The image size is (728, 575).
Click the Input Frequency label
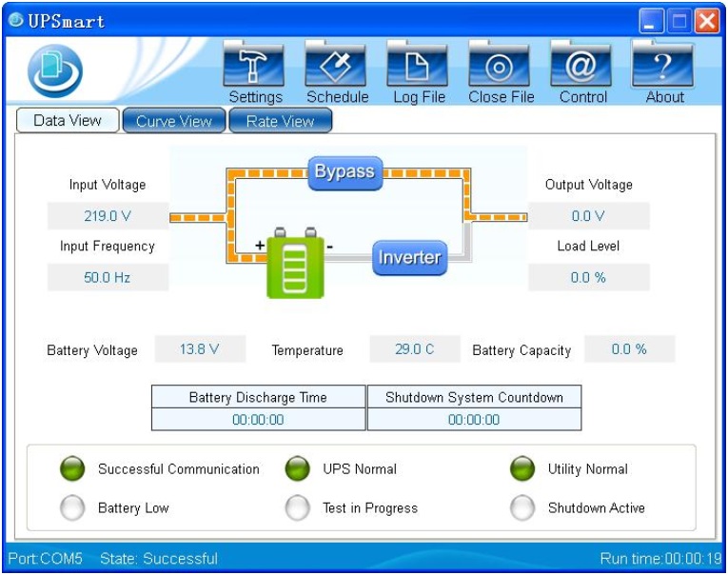point(108,247)
